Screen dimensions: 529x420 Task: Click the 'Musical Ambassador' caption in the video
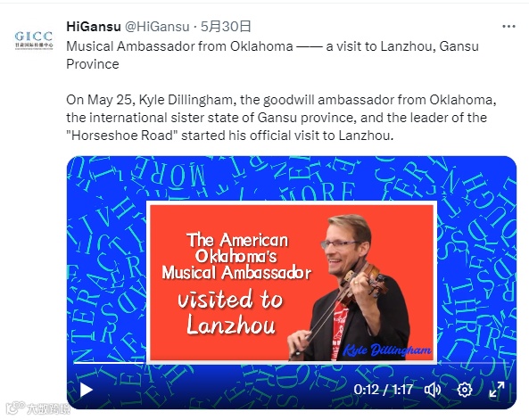[x=236, y=273]
